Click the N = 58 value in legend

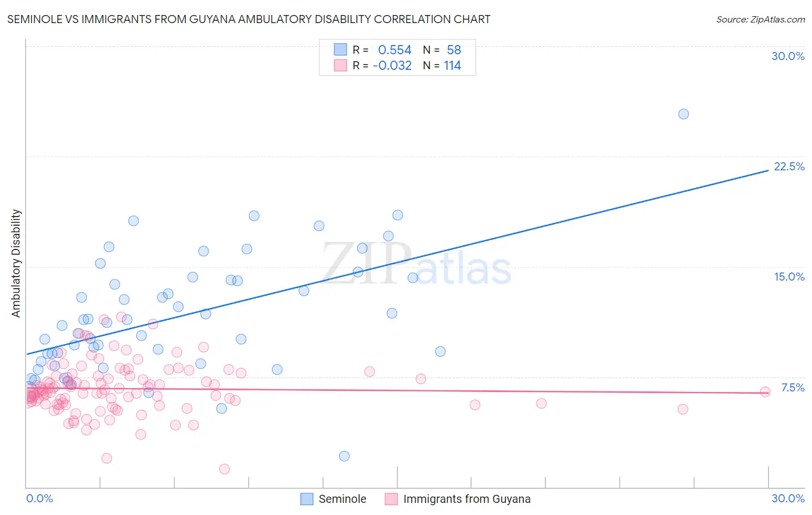442,50
